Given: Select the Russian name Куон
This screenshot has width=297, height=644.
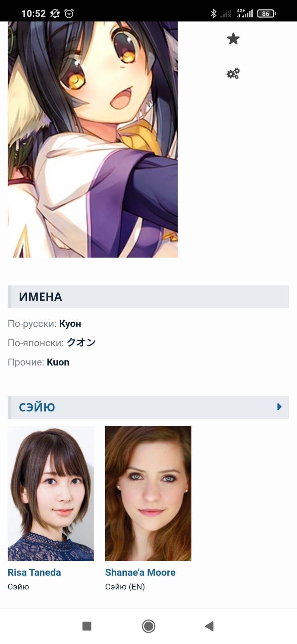Looking at the screenshot, I should 70,324.
